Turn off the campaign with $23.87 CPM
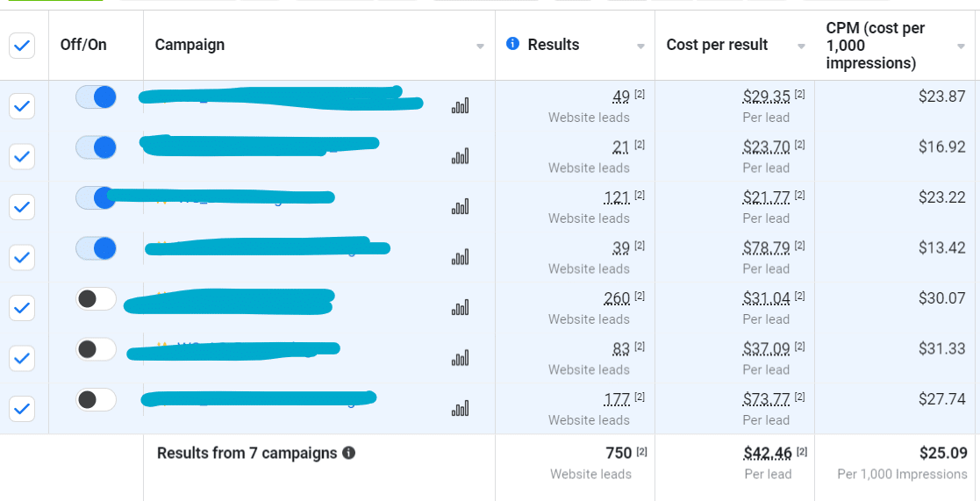The image size is (980, 501). 97,97
